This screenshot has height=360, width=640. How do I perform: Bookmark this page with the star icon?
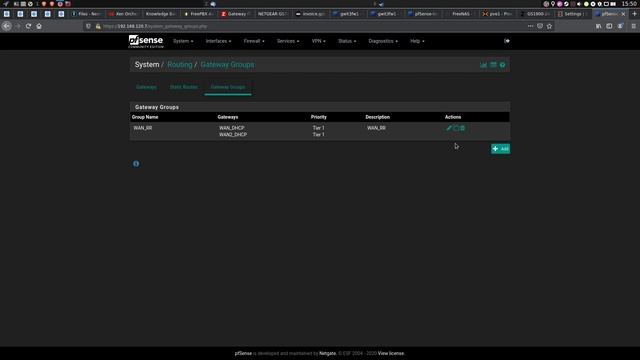(x=549, y=26)
